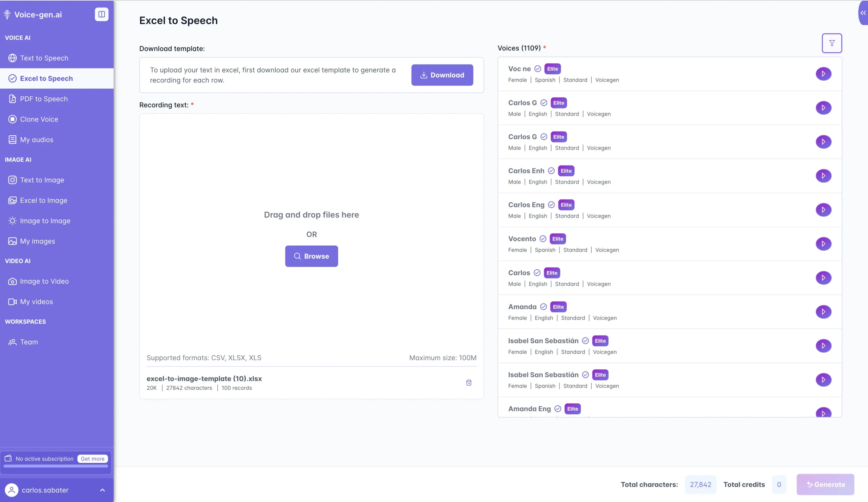868x502 pixels.
Task: Open Image to Video tool
Action: (44, 281)
